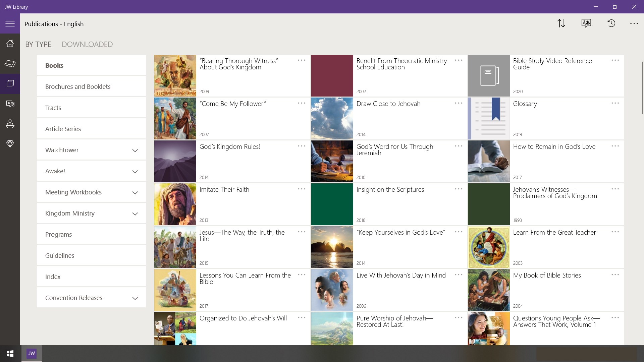This screenshot has width=644, height=362.
Task: Open the history clock icon
Action: [x=611, y=23]
